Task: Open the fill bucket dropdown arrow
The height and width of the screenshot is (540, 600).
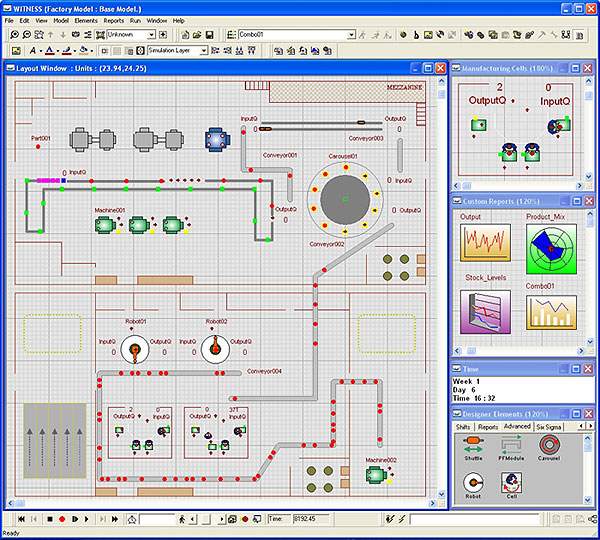Action: (x=92, y=51)
